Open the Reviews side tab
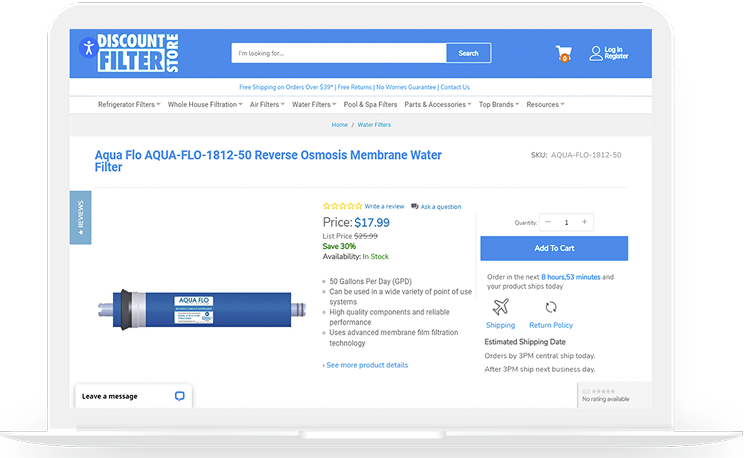 [x=80, y=217]
